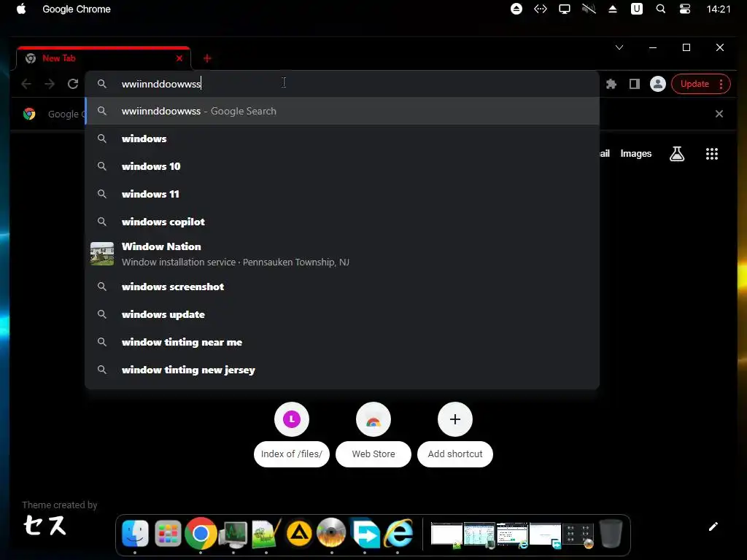Open the Google apps grid
Image resolution: width=747 pixels, height=560 pixels.
[712, 153]
